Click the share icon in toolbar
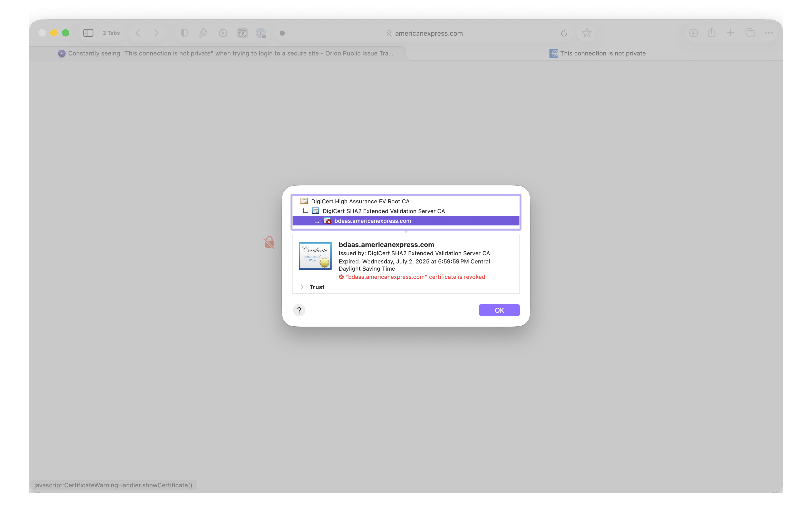812x531 pixels. click(711, 33)
